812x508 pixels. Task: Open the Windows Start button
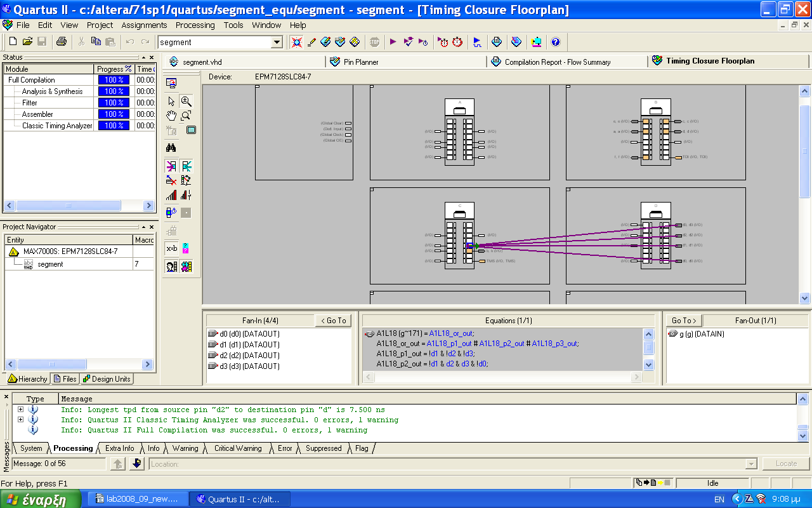point(41,499)
